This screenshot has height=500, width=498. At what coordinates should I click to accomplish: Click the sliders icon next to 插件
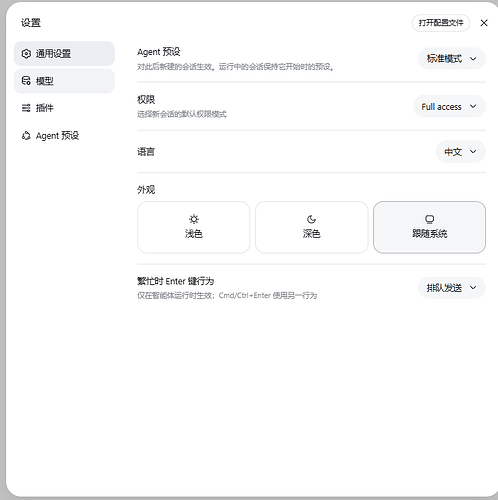pyautogui.click(x=26, y=108)
